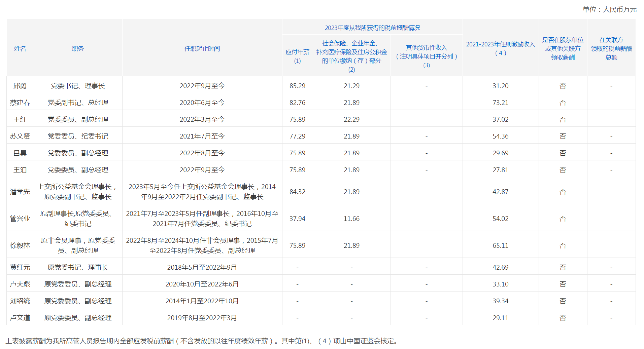Image resolution: width=644 pixels, height=349 pixels.
Task: Click the 其他货币性收入 (3) column header
Action: 426,56
